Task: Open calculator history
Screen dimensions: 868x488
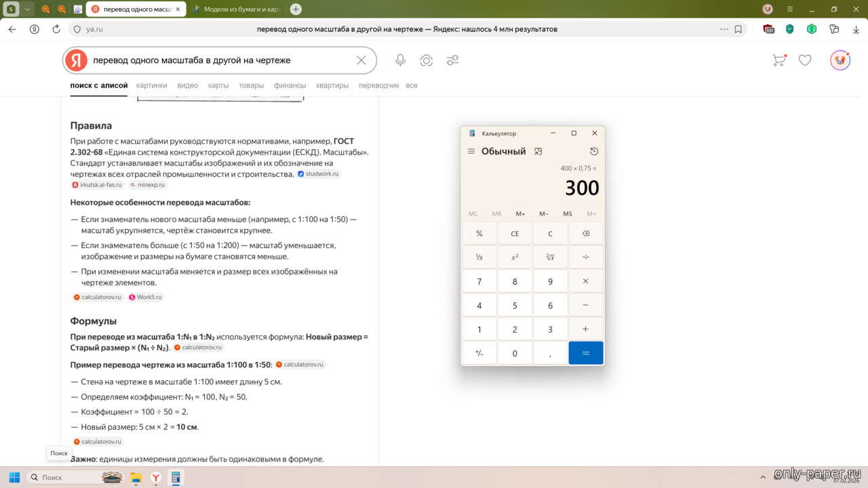Action: [x=594, y=151]
